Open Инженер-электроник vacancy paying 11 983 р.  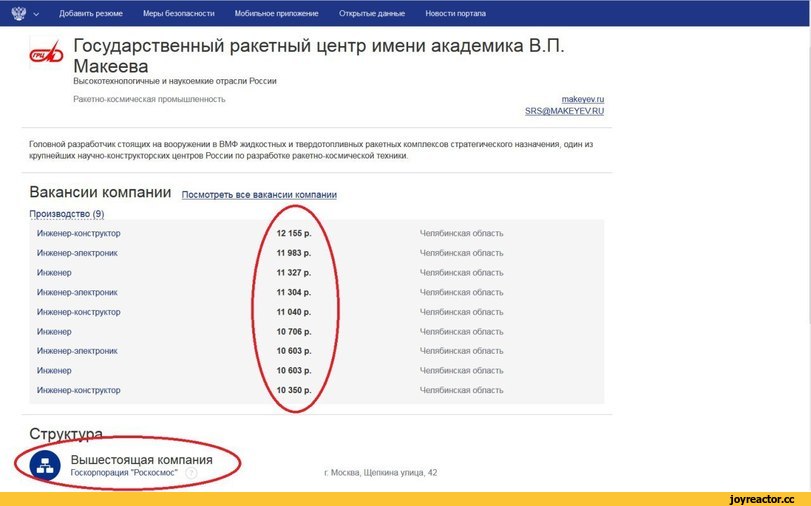(x=77, y=253)
